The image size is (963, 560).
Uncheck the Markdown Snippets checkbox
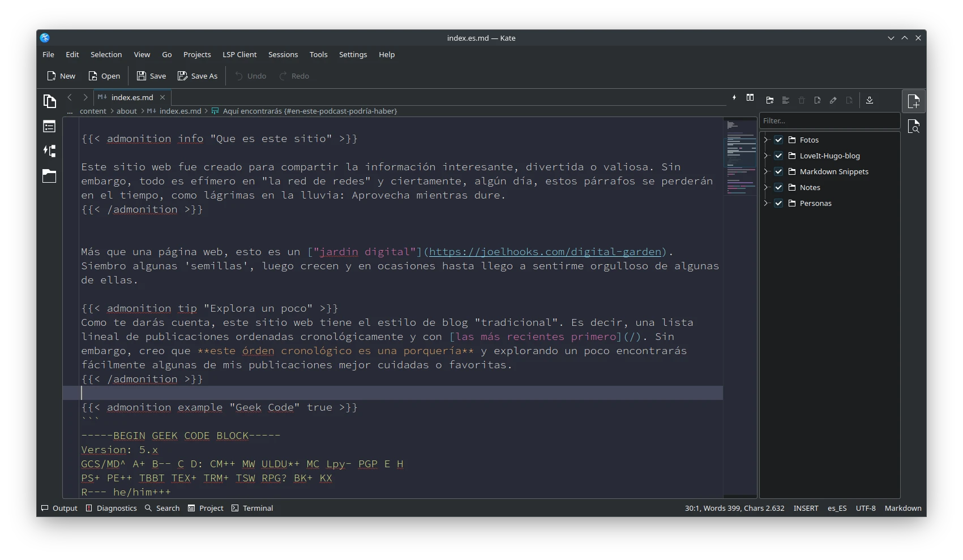click(x=779, y=172)
